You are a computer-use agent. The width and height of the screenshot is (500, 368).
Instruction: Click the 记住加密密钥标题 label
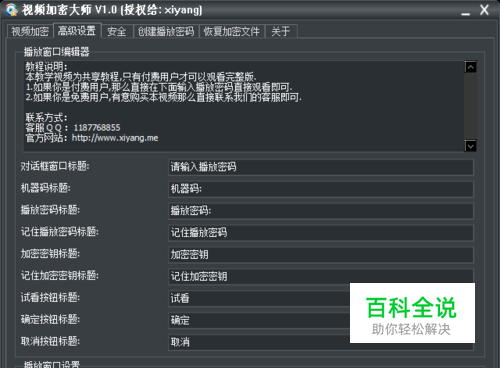60,276
